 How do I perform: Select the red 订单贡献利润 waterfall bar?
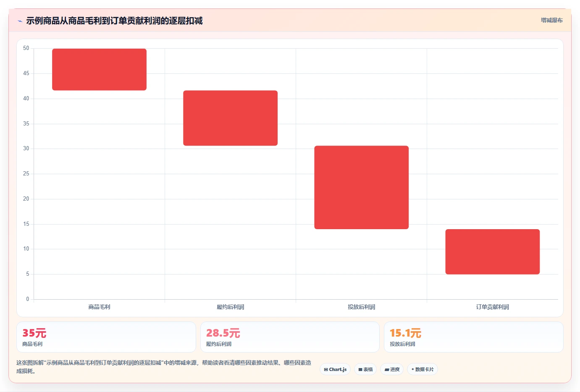(492, 252)
